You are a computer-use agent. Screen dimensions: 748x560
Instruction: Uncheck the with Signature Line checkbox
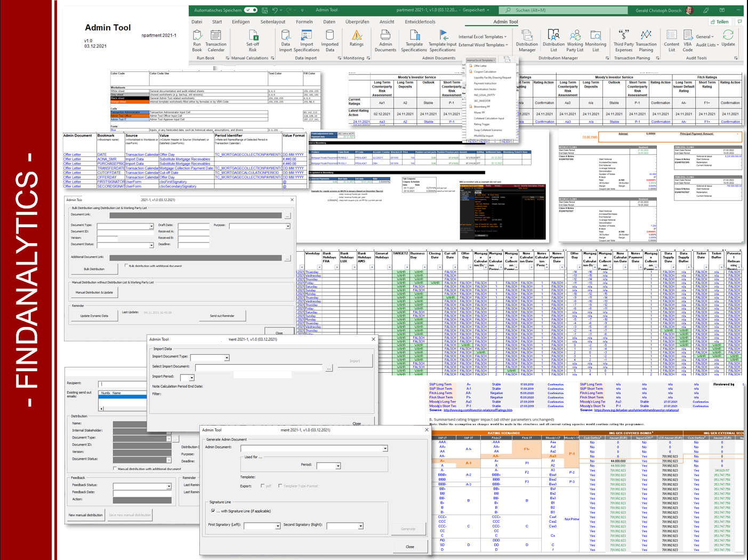tap(213, 511)
